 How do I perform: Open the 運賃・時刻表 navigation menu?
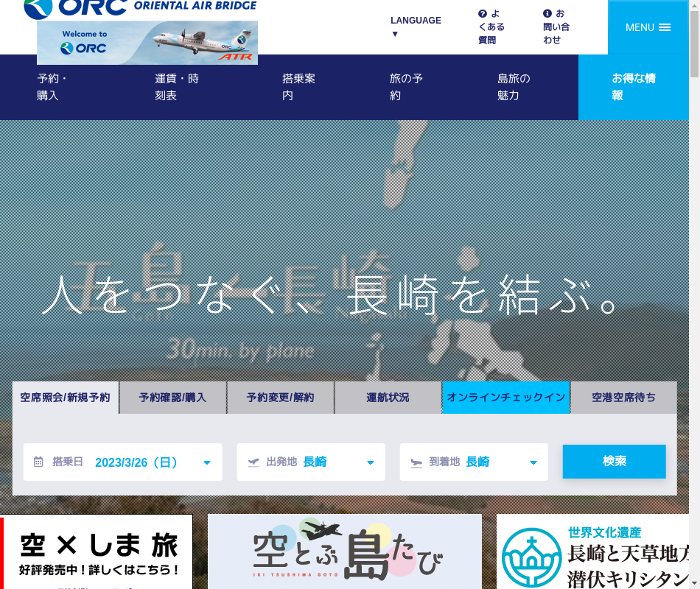click(x=177, y=87)
